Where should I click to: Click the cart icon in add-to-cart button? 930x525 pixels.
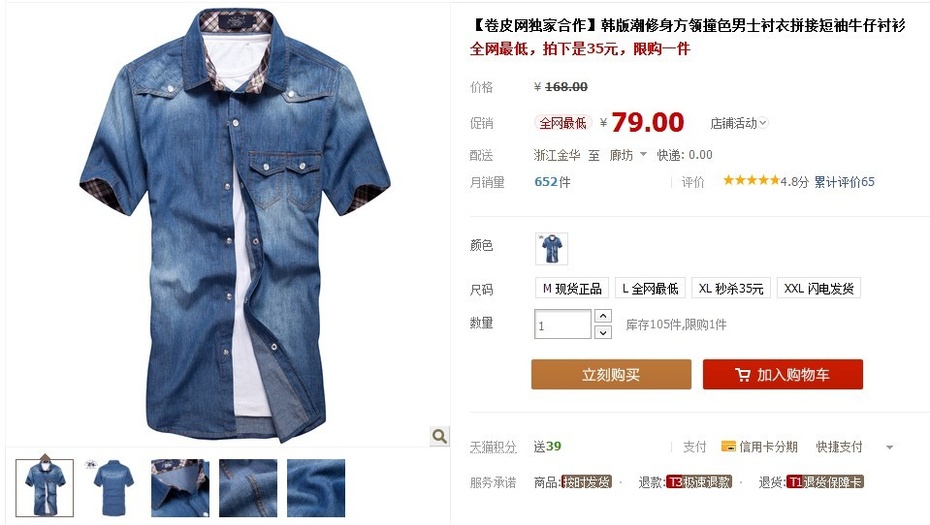(x=743, y=374)
